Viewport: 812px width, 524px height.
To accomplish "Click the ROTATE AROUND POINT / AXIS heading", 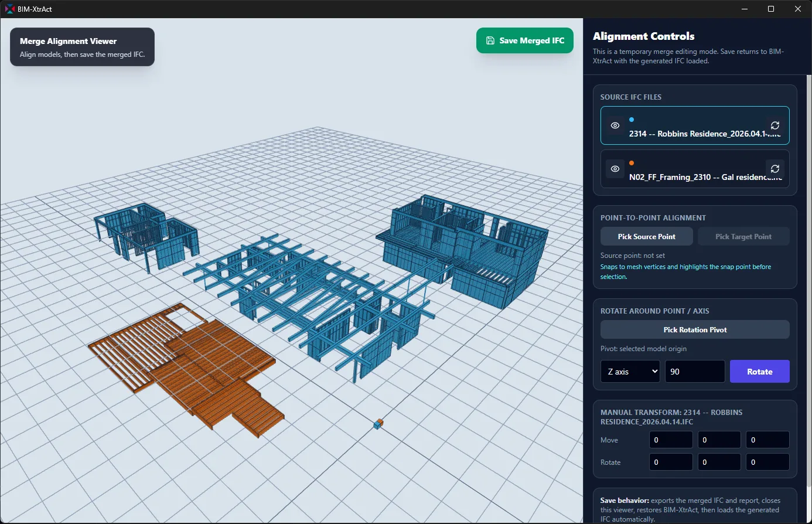I will click(x=655, y=311).
